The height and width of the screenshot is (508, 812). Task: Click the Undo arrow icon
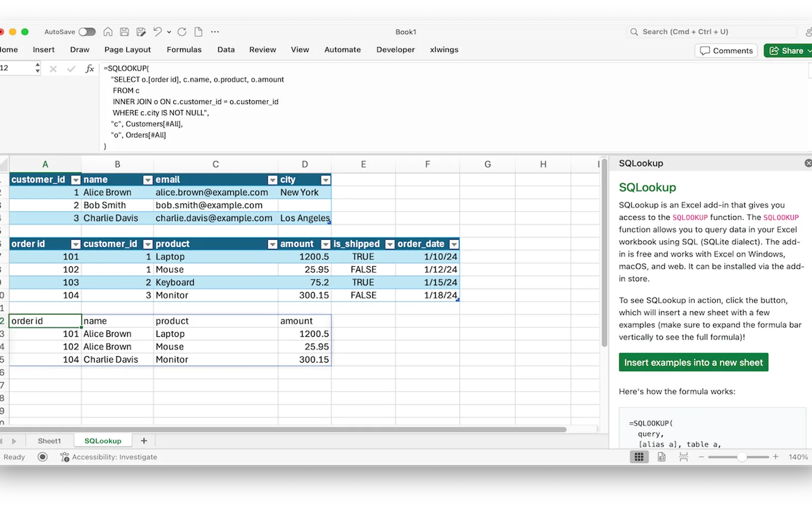[157, 31]
